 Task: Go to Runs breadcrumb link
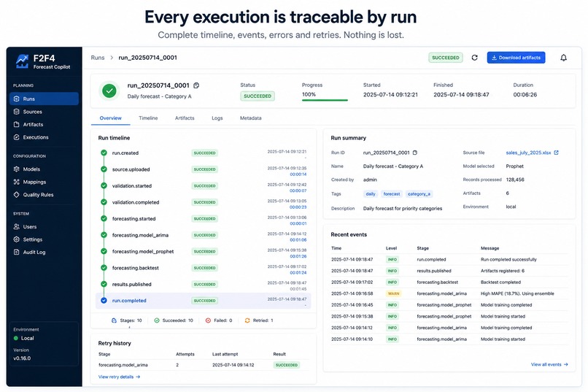(x=98, y=58)
